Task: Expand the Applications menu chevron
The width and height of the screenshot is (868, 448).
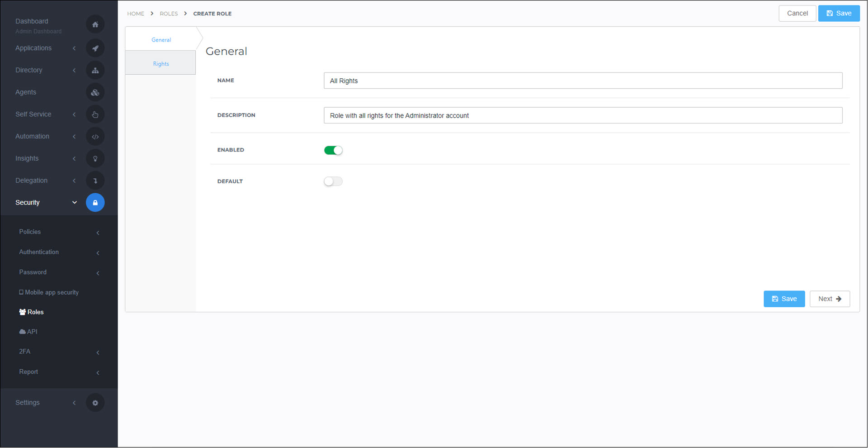Action: point(74,48)
